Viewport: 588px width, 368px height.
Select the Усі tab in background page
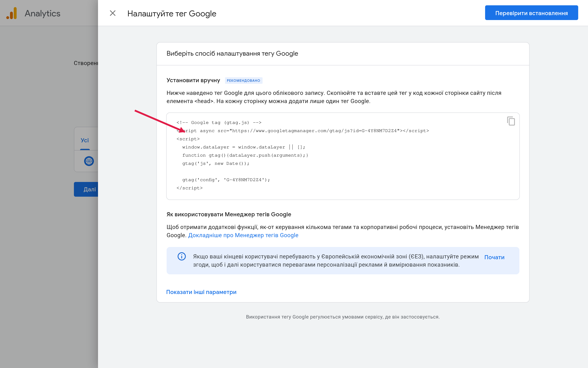click(x=85, y=140)
